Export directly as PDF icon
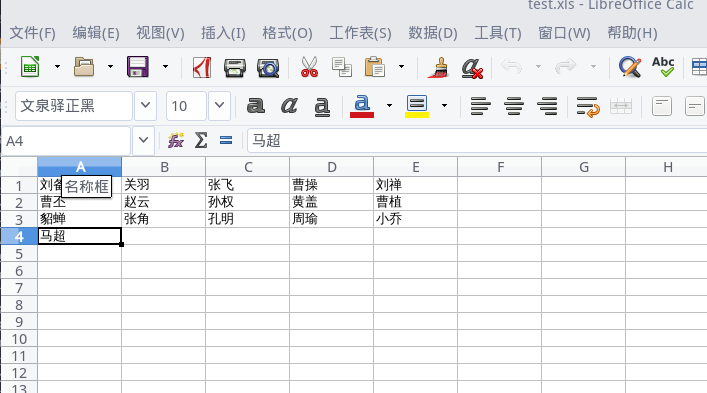This screenshot has width=707, height=393. point(202,67)
